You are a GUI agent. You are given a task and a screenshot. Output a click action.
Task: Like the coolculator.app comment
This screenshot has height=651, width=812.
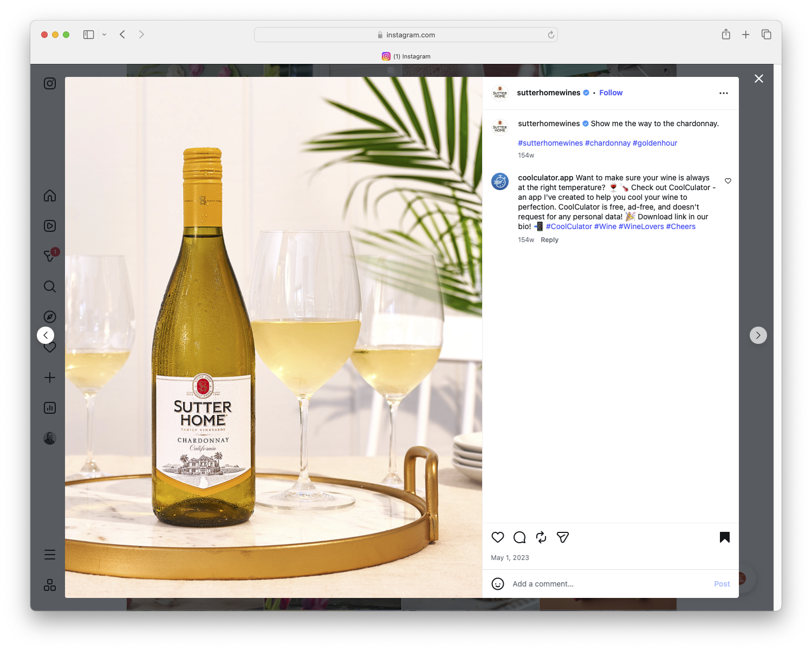(728, 181)
